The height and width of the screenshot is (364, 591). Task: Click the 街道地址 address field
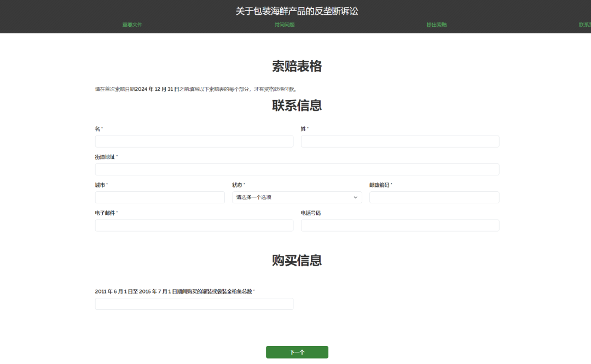[x=297, y=169]
